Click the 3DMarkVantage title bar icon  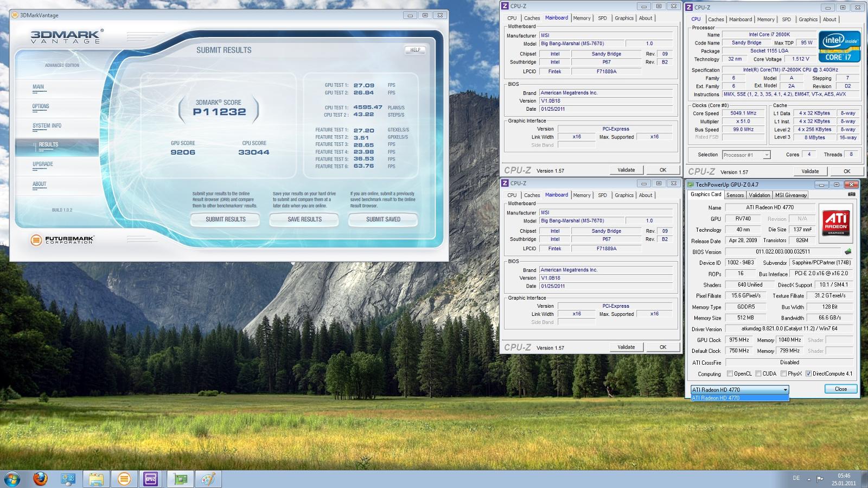(x=15, y=15)
